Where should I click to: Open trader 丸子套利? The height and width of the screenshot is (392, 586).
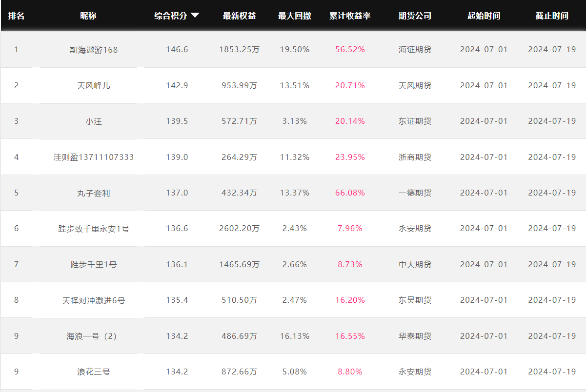tap(94, 193)
